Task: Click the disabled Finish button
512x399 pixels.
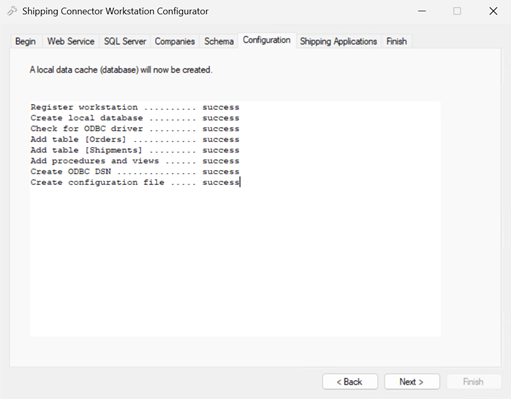Action: 473,382
